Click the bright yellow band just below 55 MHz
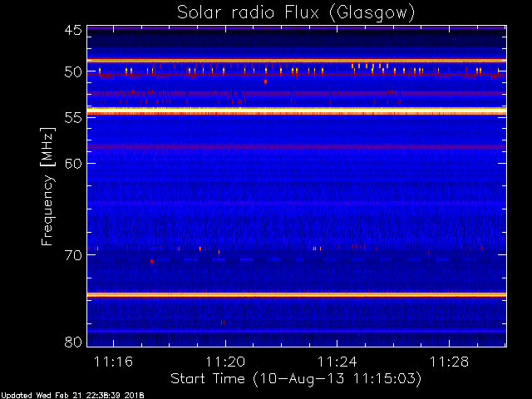This screenshot has width=532, height=399. coord(296,111)
